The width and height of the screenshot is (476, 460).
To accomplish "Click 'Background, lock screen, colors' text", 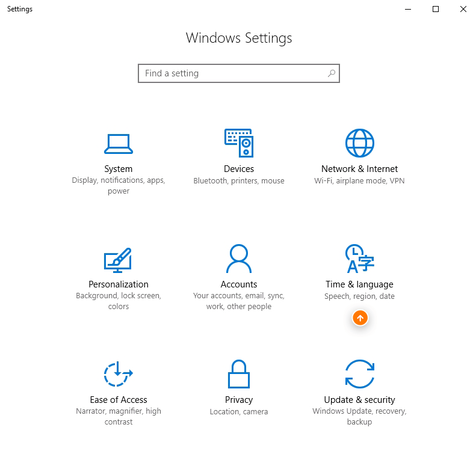I will (x=119, y=301).
